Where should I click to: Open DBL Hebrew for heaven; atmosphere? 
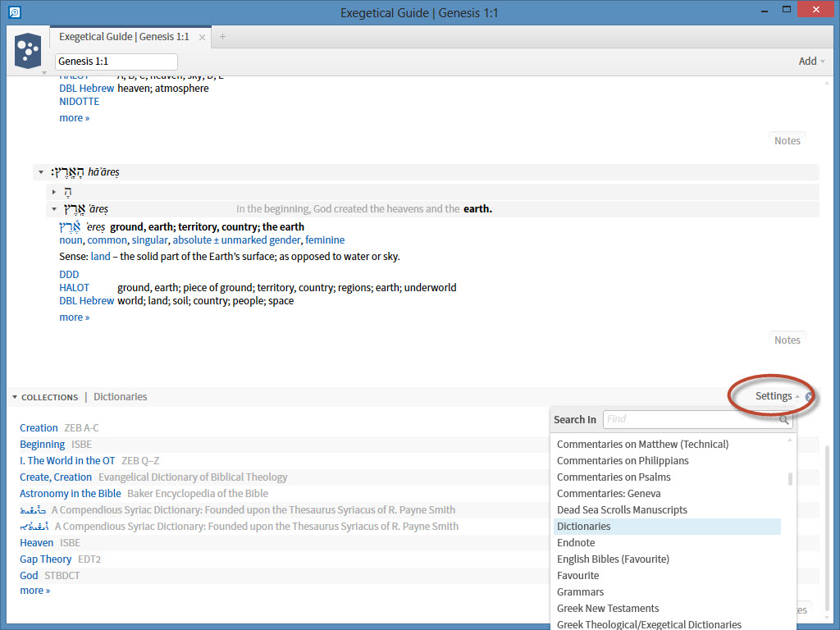(86, 89)
